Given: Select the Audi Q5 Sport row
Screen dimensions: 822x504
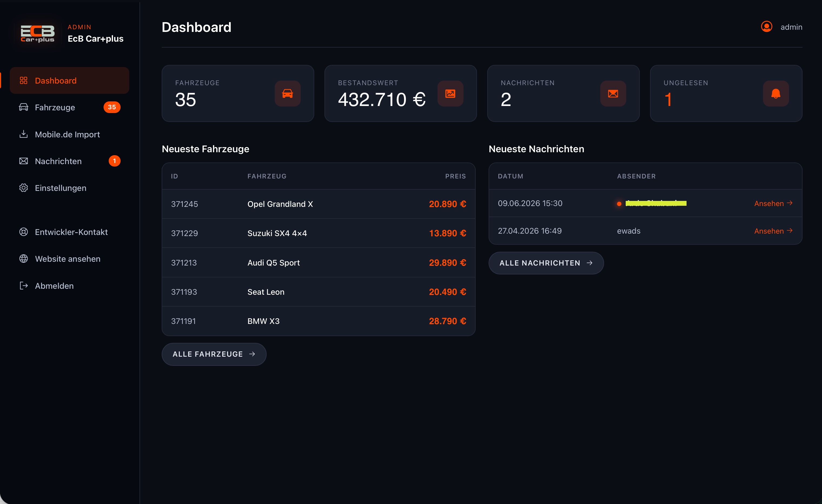Looking at the screenshot, I should tap(318, 263).
